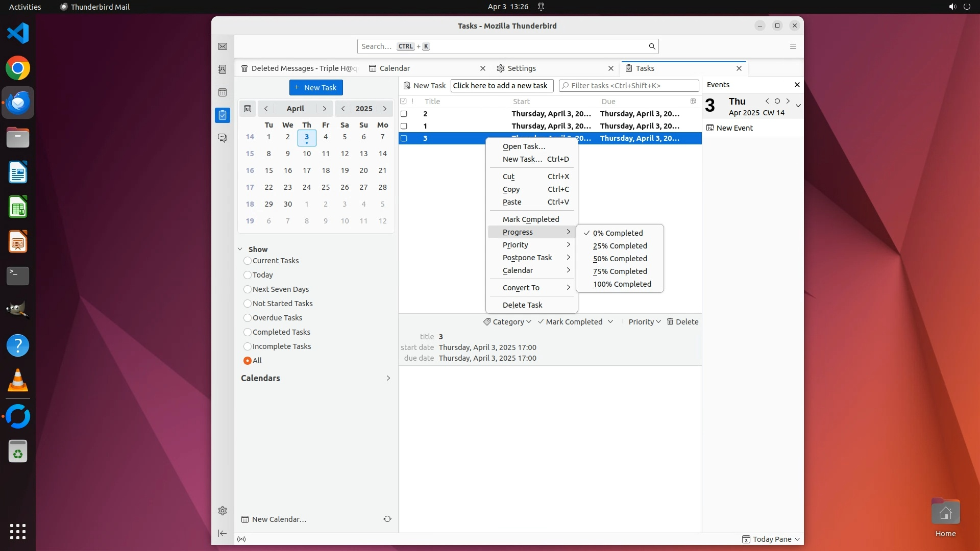Open the Chat space sidebar icon

223,138
